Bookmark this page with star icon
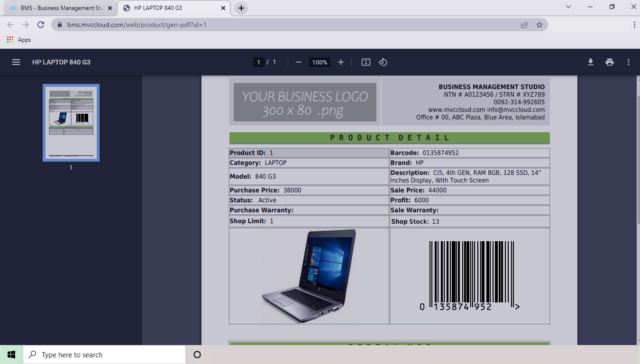Image resolution: width=640 pixels, height=364 pixels. (x=539, y=25)
